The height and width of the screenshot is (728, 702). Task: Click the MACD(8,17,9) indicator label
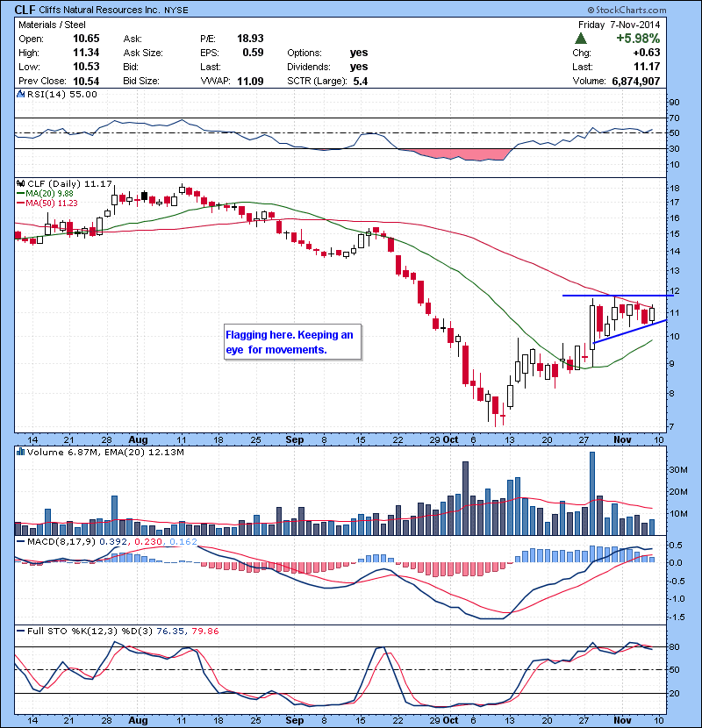pos(61,542)
